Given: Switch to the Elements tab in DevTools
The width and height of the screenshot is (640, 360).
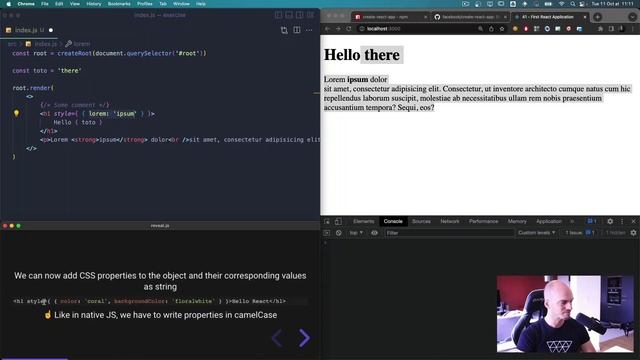Looking at the screenshot, I should [363, 221].
